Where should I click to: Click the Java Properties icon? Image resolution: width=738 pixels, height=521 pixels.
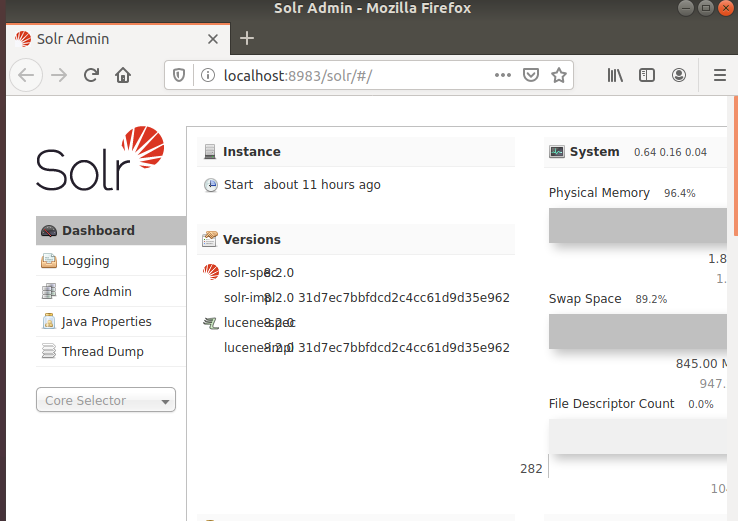click(48, 322)
